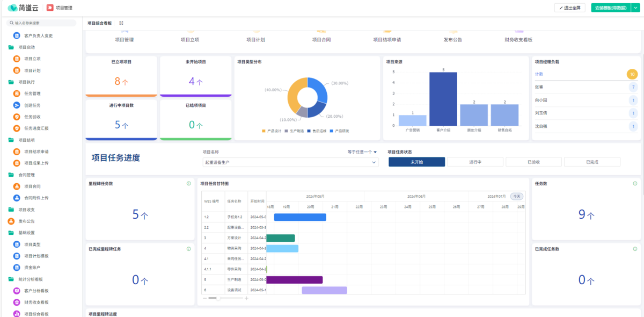
Task: Open the 项目合同 shortcut in top row
Action: click(x=321, y=39)
